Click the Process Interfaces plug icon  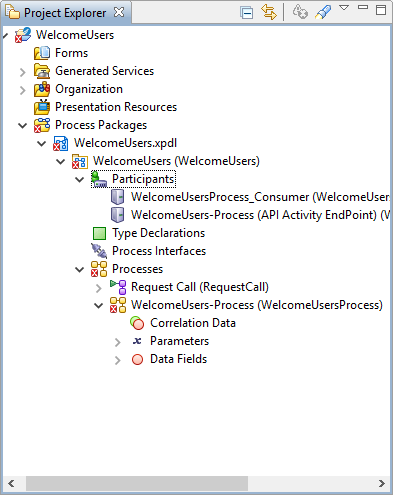[x=99, y=251]
